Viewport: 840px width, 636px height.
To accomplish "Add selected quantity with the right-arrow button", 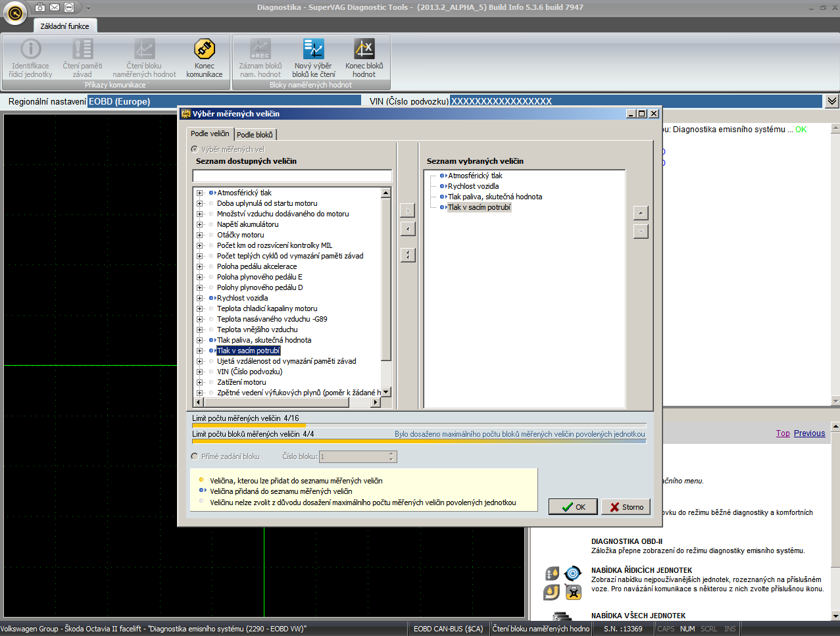I will pos(408,210).
